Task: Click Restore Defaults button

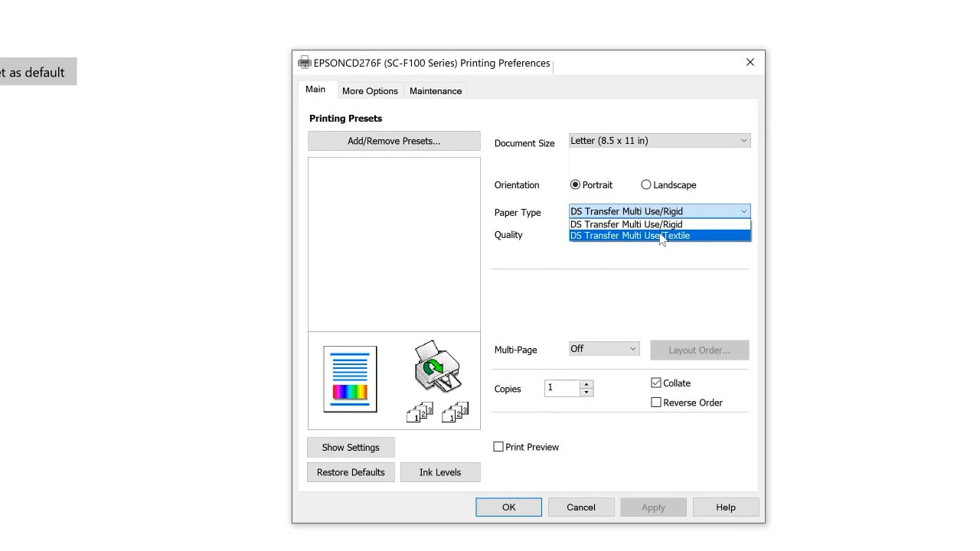Action: tap(351, 472)
